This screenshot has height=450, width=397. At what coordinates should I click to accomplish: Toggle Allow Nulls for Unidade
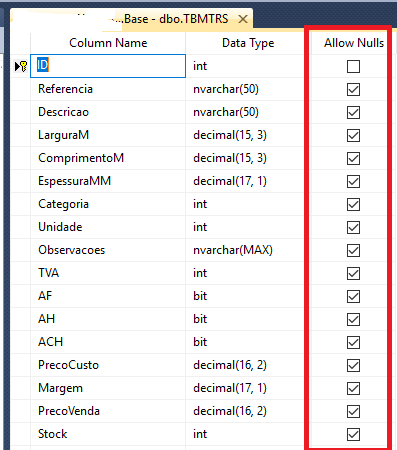353,227
